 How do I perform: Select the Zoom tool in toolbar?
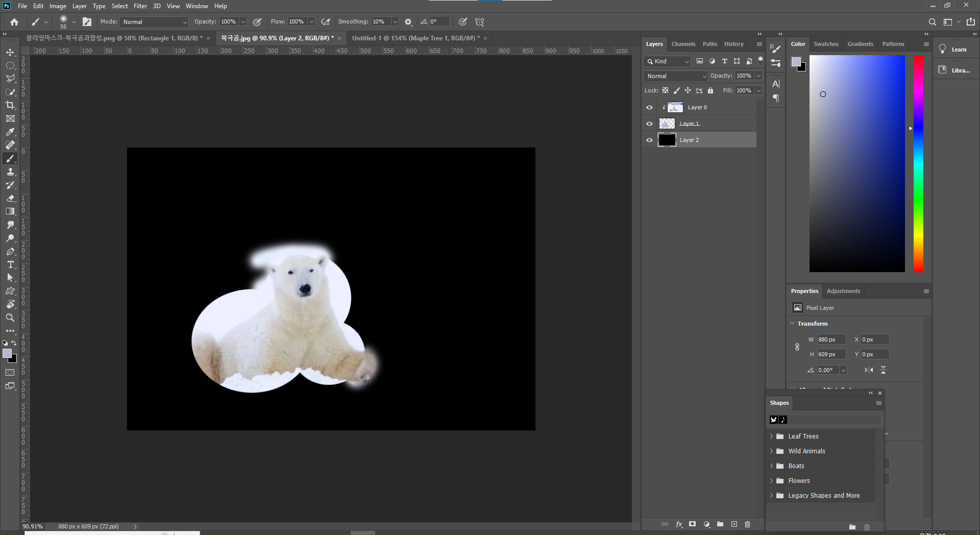[10, 318]
